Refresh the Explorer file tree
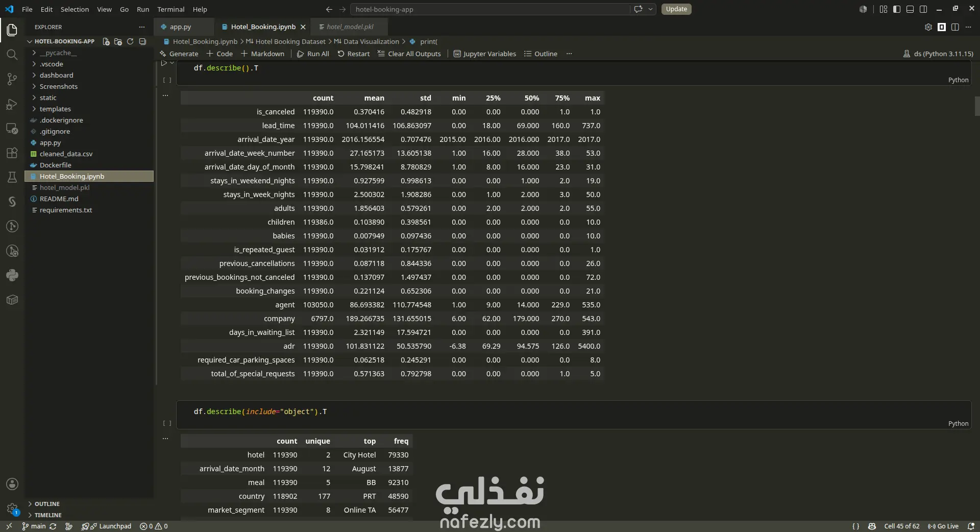This screenshot has height=532, width=980. pos(130,41)
